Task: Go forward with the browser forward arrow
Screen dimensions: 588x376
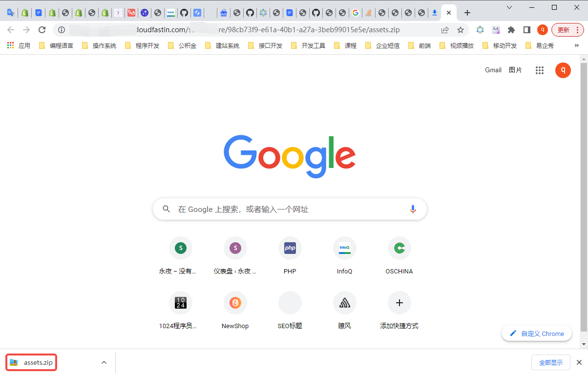Action: point(26,30)
